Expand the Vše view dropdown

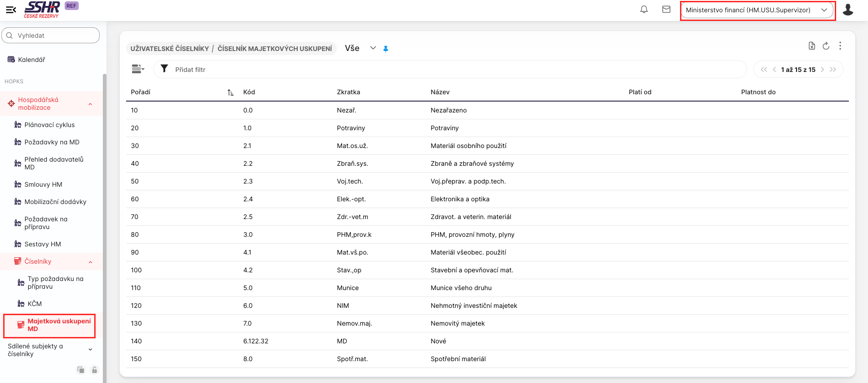pos(373,48)
